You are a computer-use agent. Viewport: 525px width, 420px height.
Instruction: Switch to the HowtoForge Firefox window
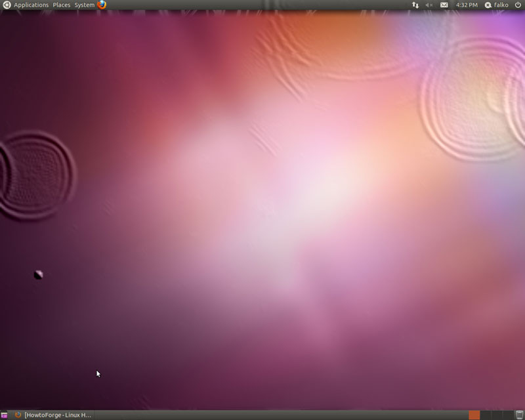53,415
